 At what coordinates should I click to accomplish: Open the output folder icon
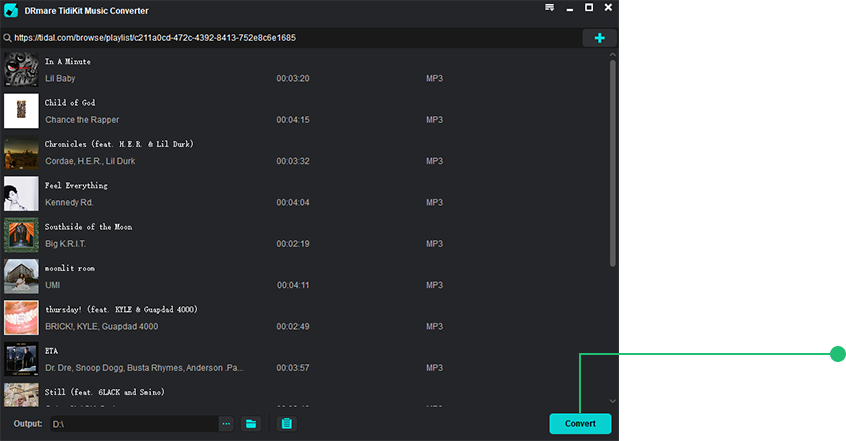coord(251,424)
